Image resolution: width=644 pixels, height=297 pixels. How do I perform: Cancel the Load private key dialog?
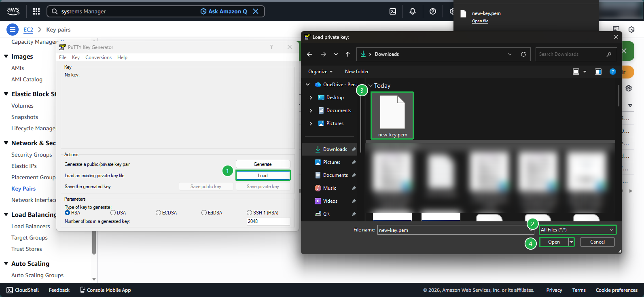coord(597,242)
